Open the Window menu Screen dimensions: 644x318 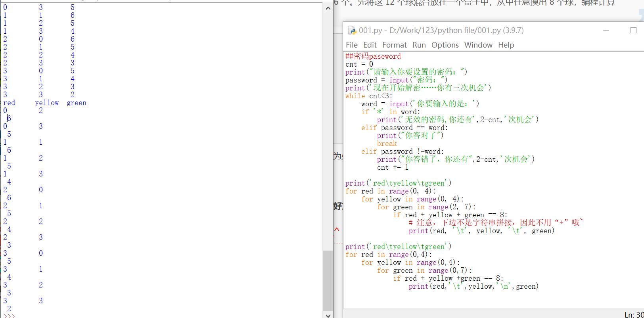478,45
